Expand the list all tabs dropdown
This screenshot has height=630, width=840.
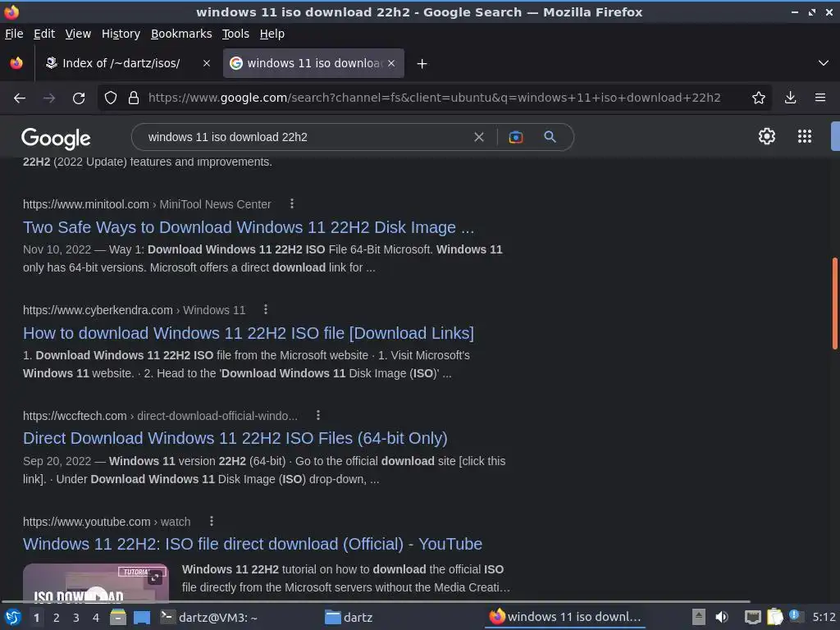(x=824, y=63)
